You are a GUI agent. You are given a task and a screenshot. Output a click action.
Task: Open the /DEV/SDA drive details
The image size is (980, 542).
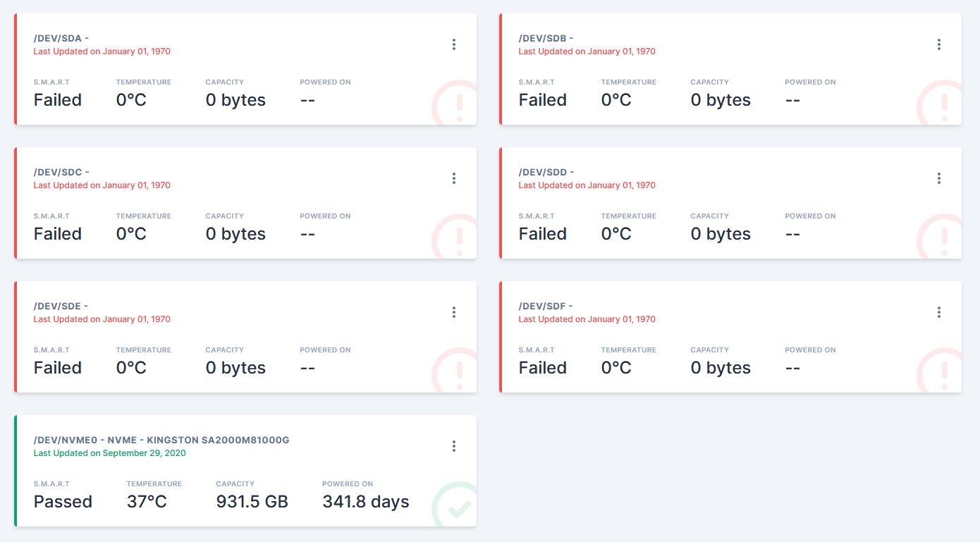click(x=60, y=38)
